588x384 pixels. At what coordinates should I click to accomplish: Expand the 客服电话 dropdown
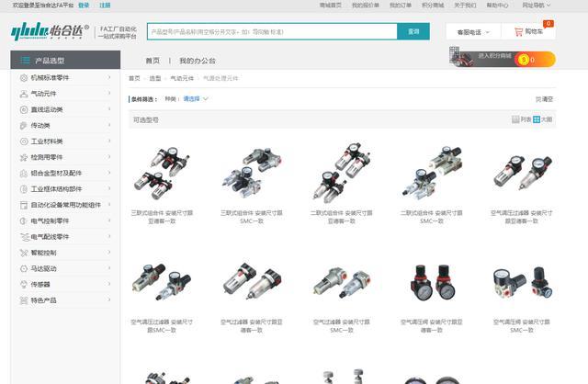click(470, 32)
